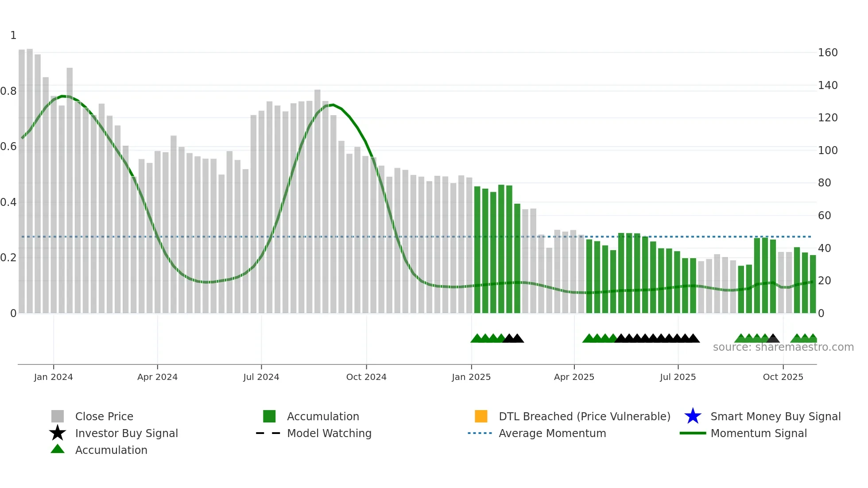Click the Oct 2024 axis label
The height and width of the screenshot is (488, 868).
(x=366, y=377)
